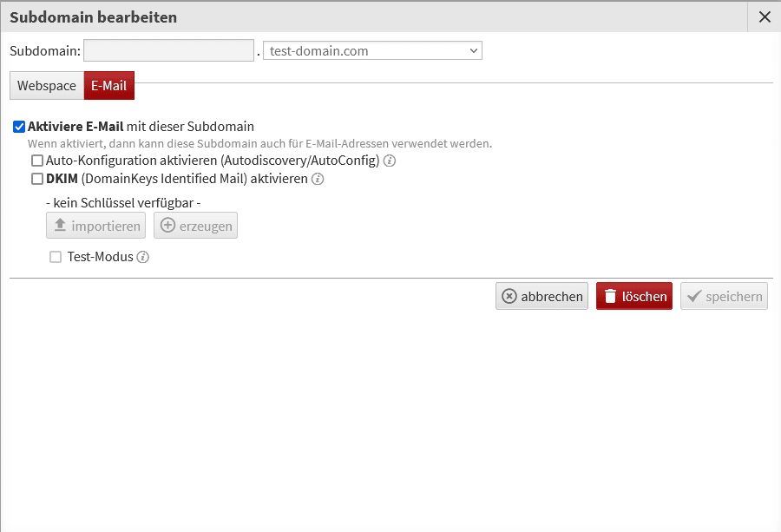
Task: Click the dropdown arrow beside test-domain.com
Action: 471,49
